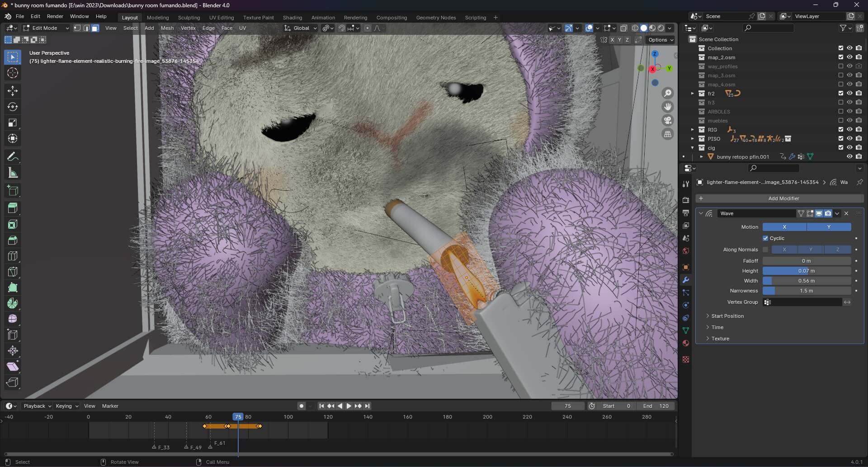Open the viewport Options dropdown
The height and width of the screenshot is (467, 868).
pyautogui.click(x=661, y=40)
